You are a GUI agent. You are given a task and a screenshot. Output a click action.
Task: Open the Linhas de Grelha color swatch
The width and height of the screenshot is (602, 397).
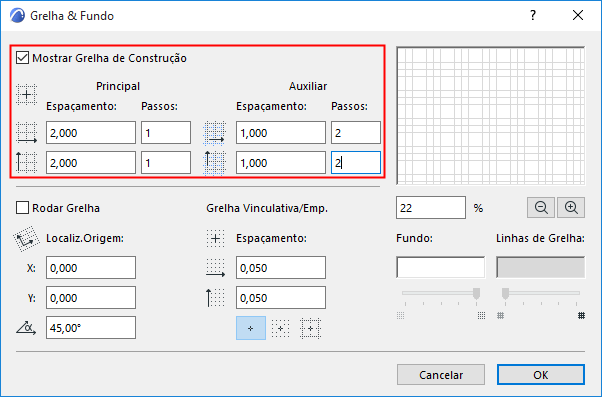(541, 267)
